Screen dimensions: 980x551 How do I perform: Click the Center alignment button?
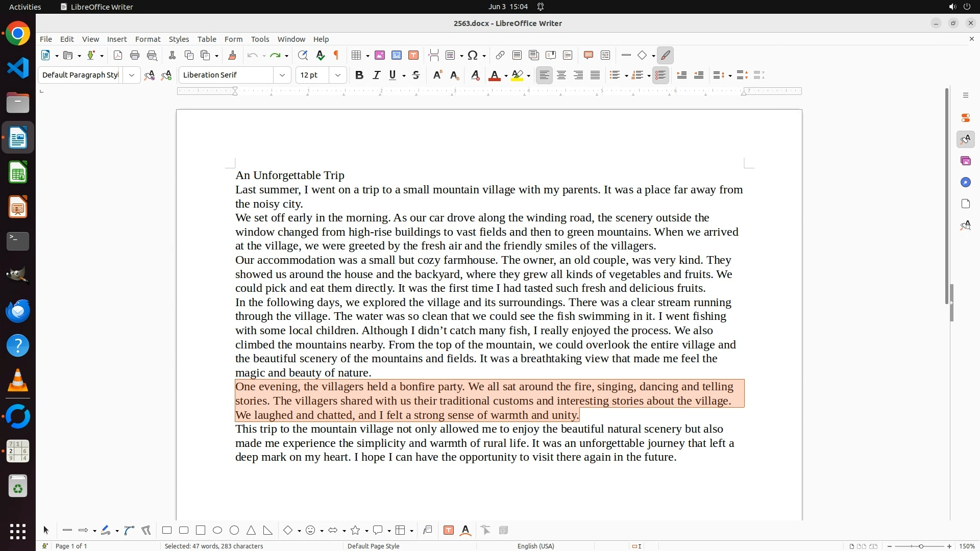[x=561, y=75]
